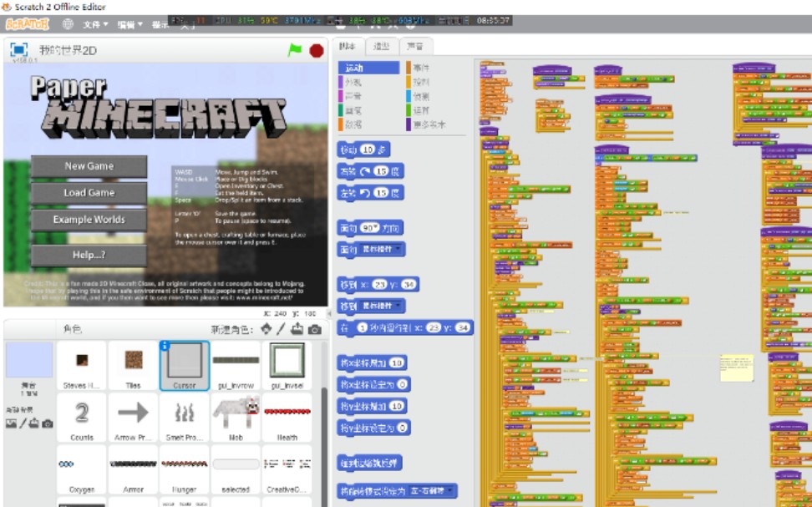
Task: Select the Steves H... sprite
Action: (82, 366)
